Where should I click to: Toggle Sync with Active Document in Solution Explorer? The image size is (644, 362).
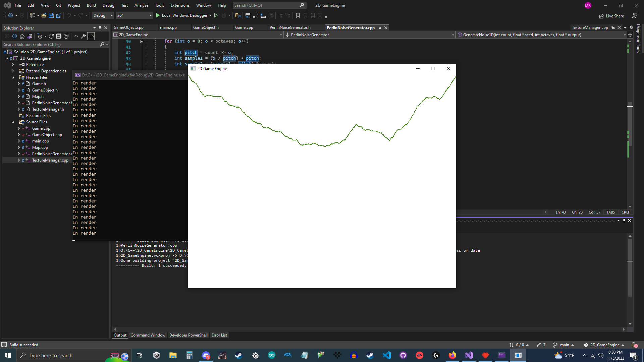click(x=30, y=36)
